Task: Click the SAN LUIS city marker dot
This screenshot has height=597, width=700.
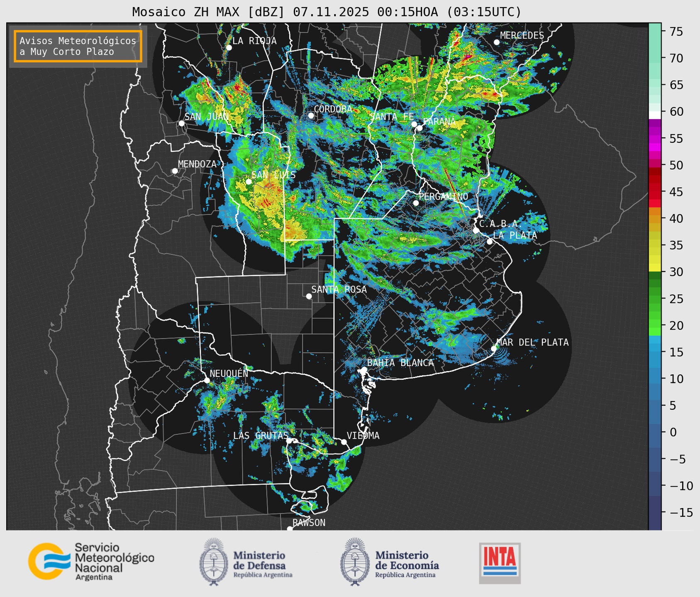Action: coord(249,182)
